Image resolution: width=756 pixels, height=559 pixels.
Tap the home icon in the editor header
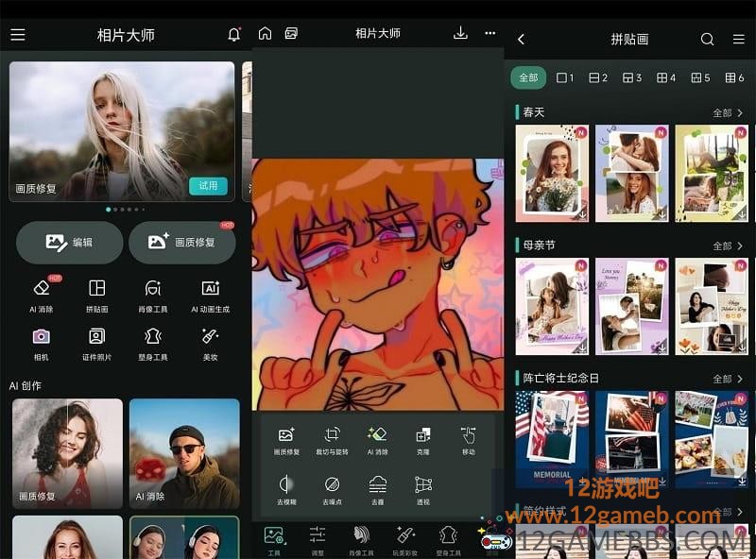tap(265, 33)
